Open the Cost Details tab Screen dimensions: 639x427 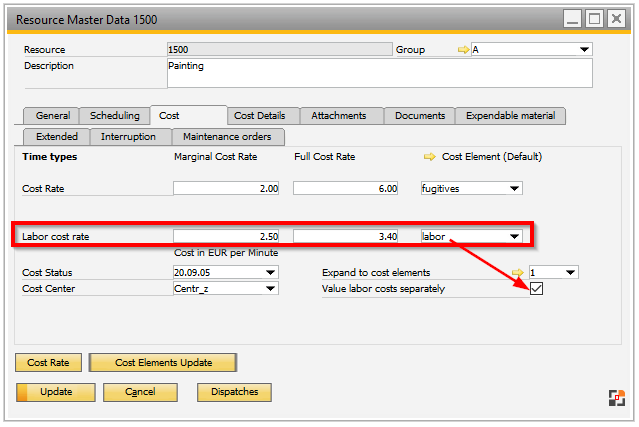(x=263, y=116)
